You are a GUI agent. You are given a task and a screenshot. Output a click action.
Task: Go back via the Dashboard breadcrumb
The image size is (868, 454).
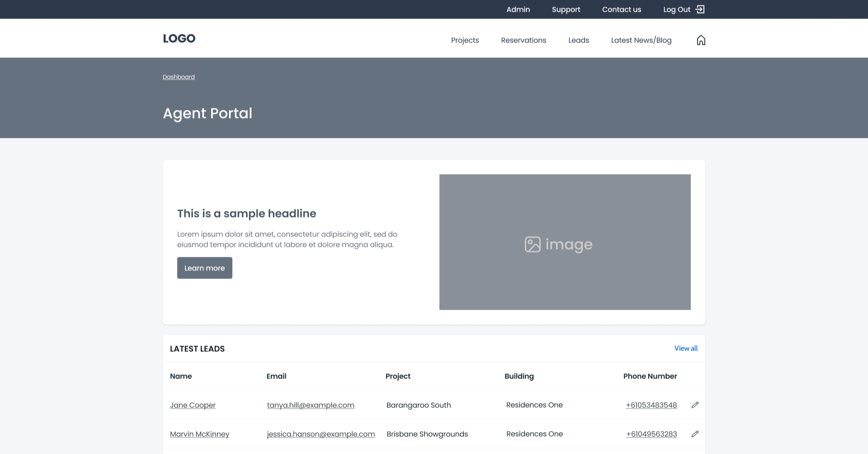click(178, 77)
